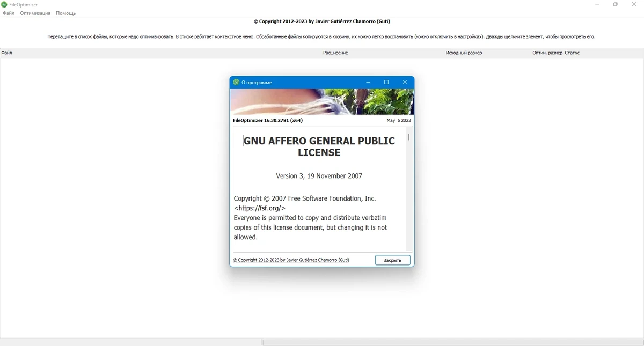Click the May 5 2023 build date

[x=399, y=120]
